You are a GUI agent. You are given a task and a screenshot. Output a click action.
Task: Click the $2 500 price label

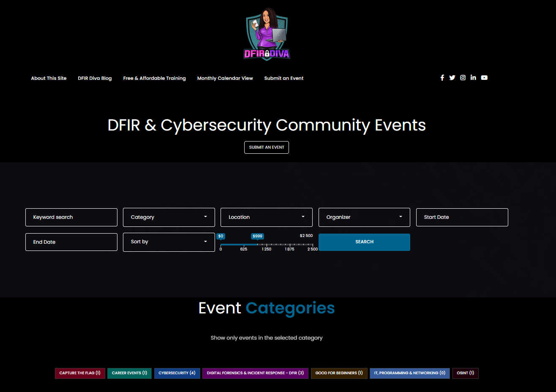(306, 236)
